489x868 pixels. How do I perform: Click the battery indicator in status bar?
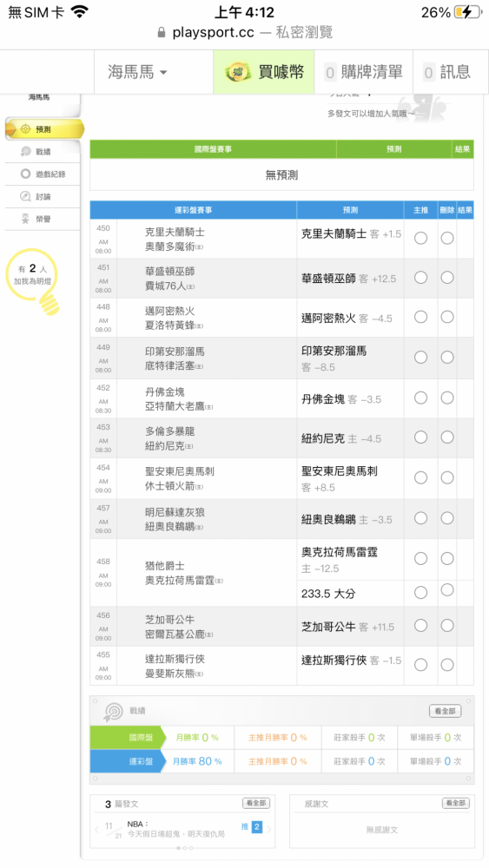[467, 12]
